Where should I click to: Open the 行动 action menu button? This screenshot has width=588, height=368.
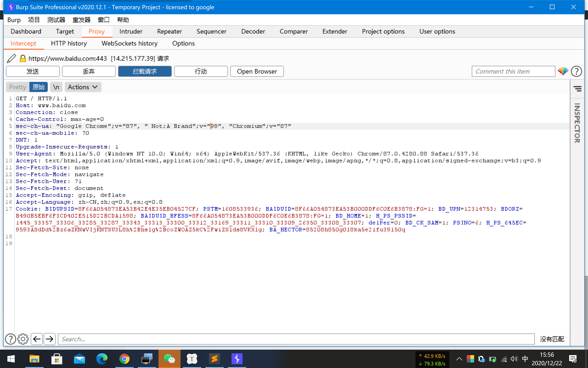(201, 71)
